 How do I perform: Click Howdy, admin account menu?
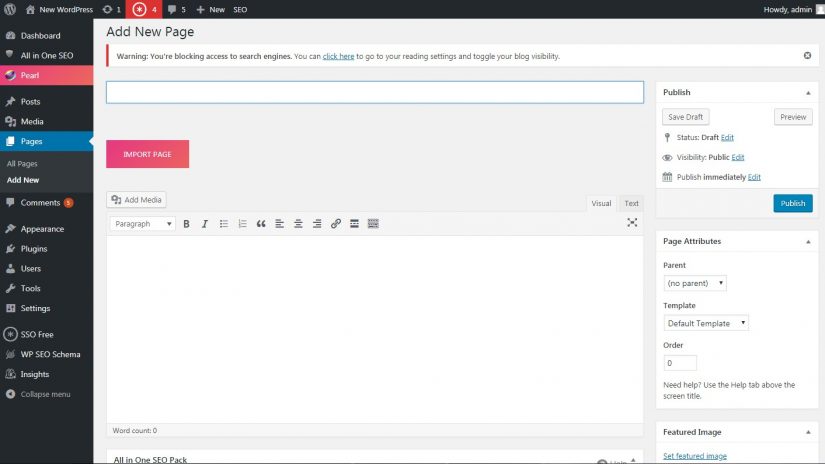point(793,9)
